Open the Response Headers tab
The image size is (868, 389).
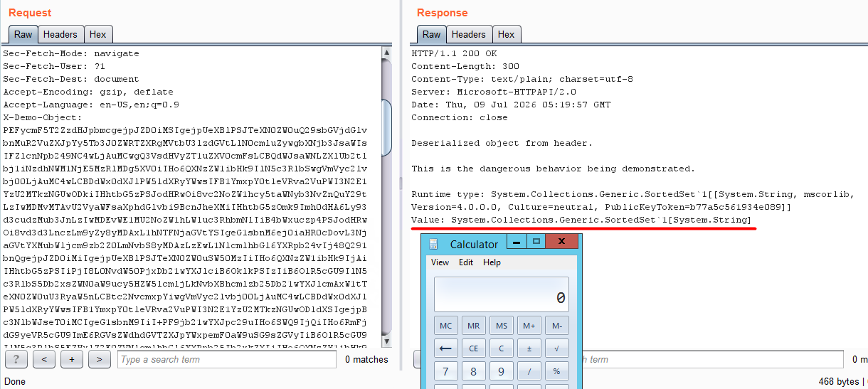[x=469, y=34]
